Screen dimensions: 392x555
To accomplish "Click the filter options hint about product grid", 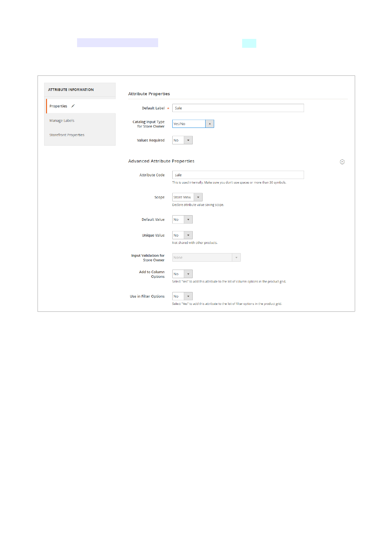I will click(x=227, y=304).
